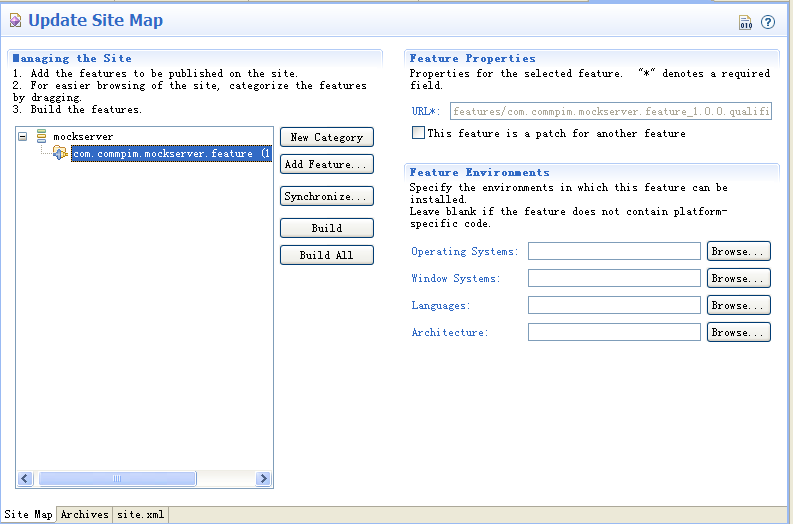
Task: Click the Languages text field
Action: (x=614, y=305)
